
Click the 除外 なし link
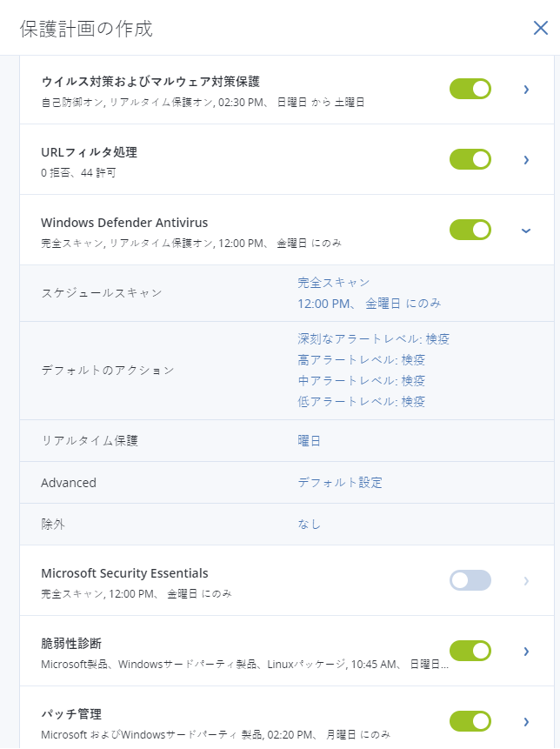(310, 525)
